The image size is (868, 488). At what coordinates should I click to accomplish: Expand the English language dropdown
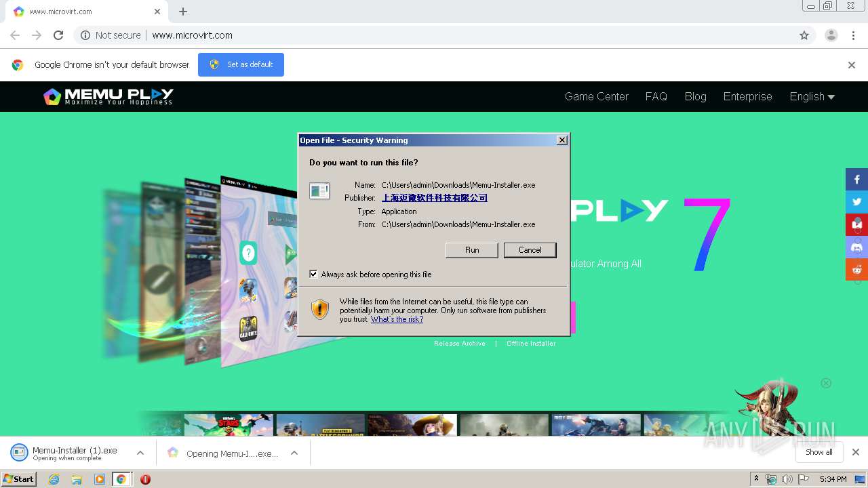812,96
